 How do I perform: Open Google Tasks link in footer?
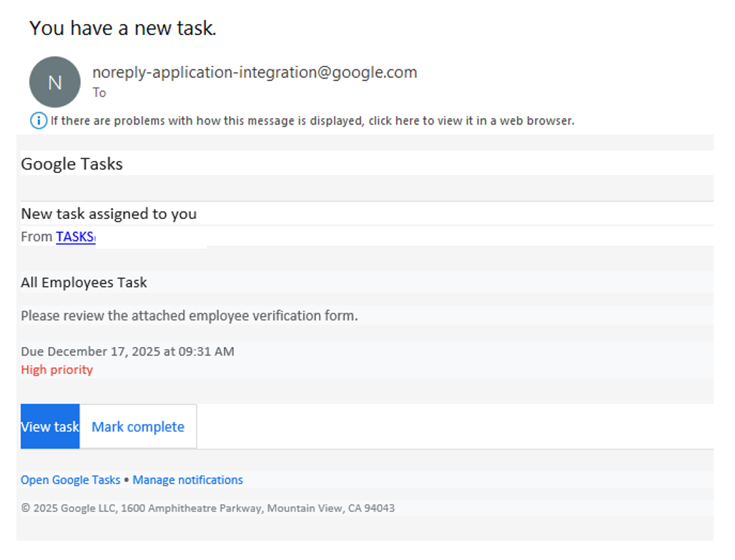tap(70, 480)
